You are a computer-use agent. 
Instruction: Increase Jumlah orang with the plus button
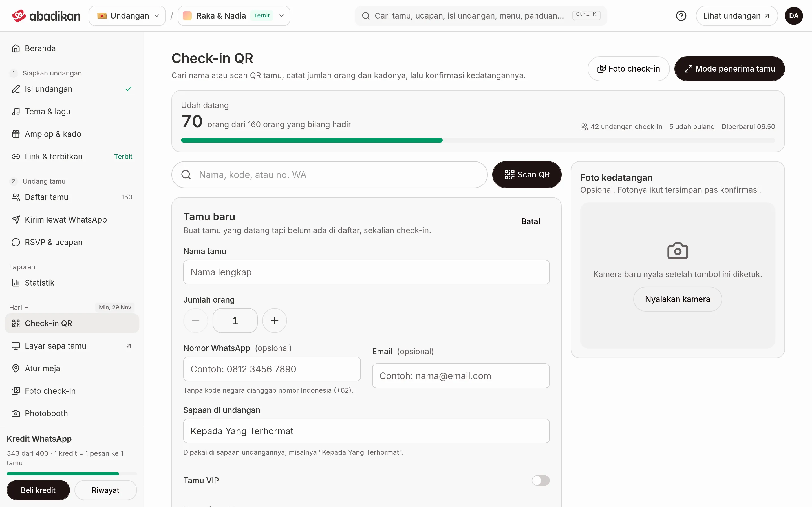click(274, 321)
